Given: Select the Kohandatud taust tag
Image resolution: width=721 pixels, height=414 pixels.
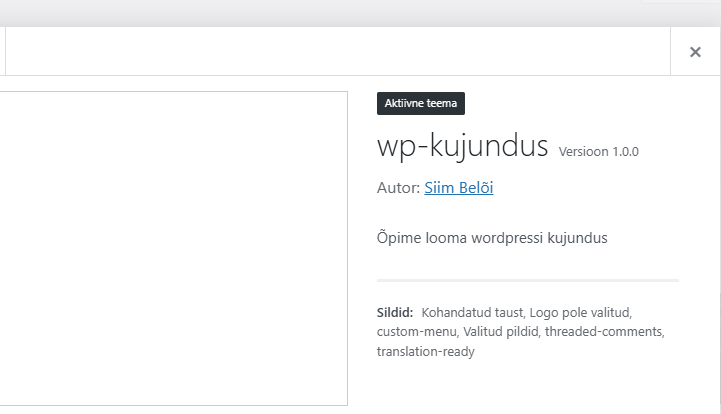Looking at the screenshot, I should tap(472, 312).
